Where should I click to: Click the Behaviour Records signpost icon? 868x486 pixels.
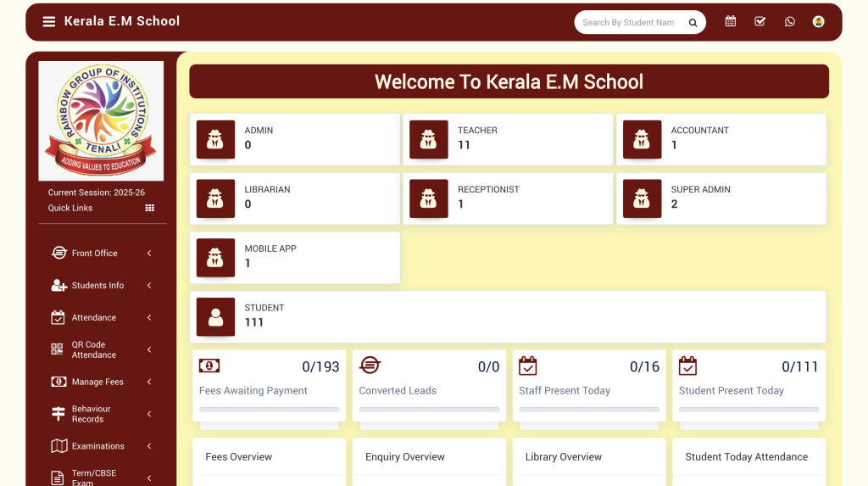click(x=58, y=414)
